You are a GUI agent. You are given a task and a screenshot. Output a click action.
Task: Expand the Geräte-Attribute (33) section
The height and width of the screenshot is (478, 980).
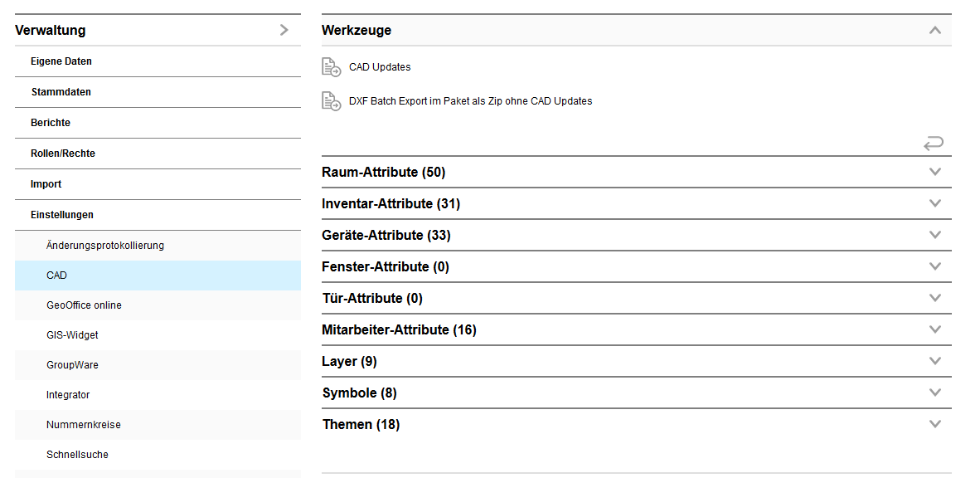tap(935, 235)
